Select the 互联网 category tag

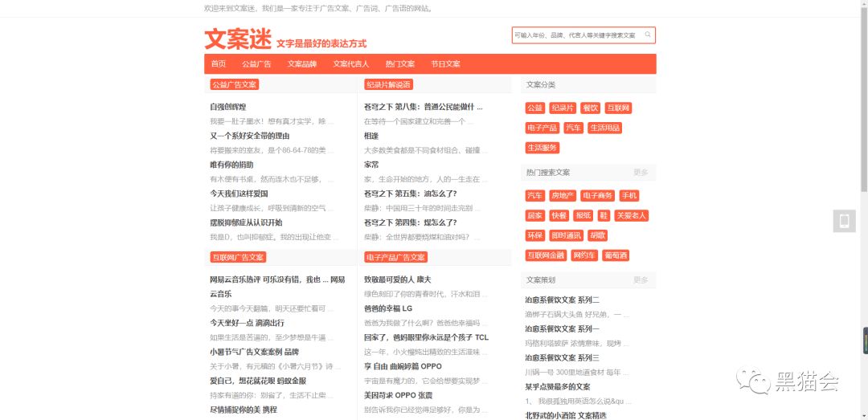pos(618,108)
